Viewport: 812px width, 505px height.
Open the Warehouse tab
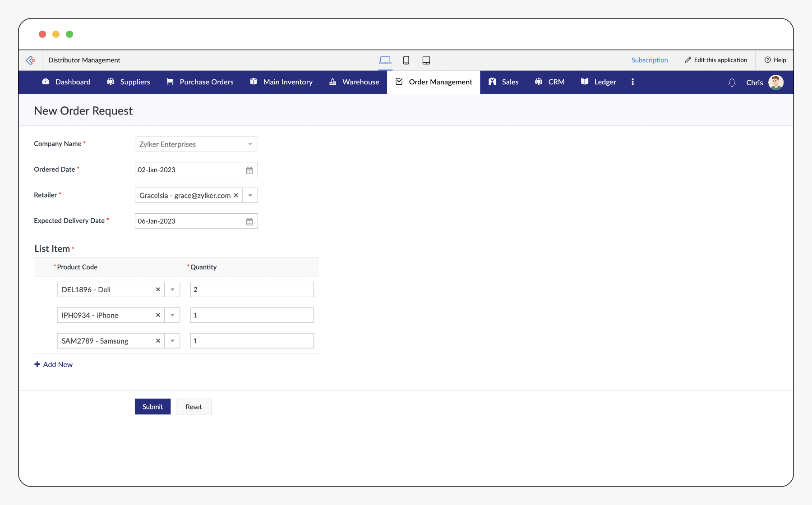354,82
